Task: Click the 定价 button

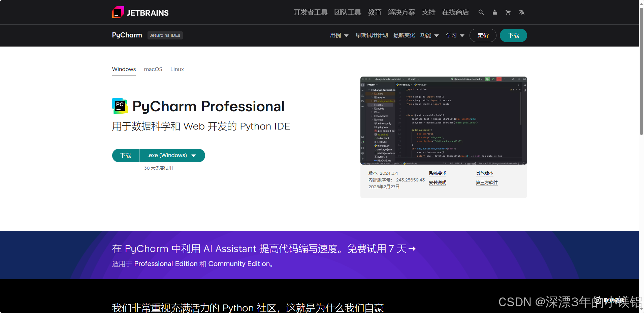Action: click(x=483, y=35)
